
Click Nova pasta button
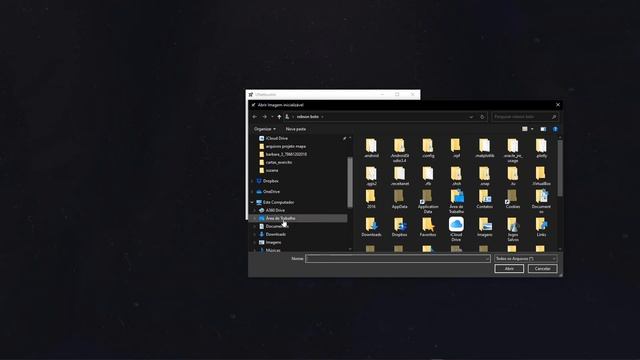[296, 129]
